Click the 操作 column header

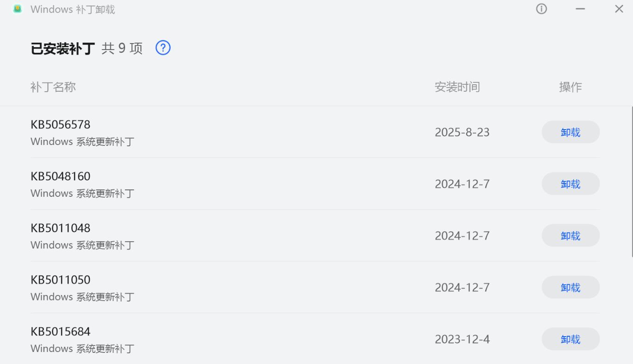click(x=570, y=87)
